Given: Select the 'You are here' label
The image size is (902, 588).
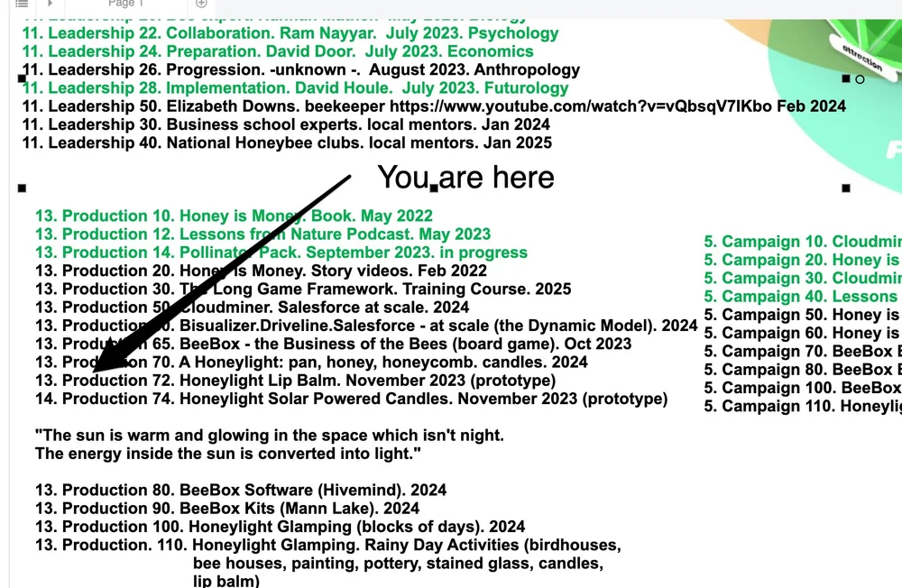Looking at the screenshot, I should [x=465, y=177].
